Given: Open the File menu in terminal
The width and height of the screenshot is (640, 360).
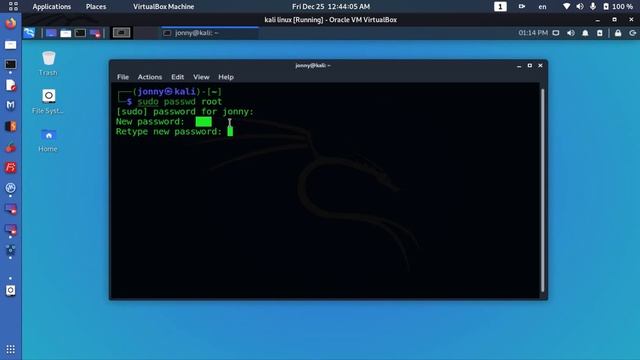Looking at the screenshot, I should click(123, 77).
